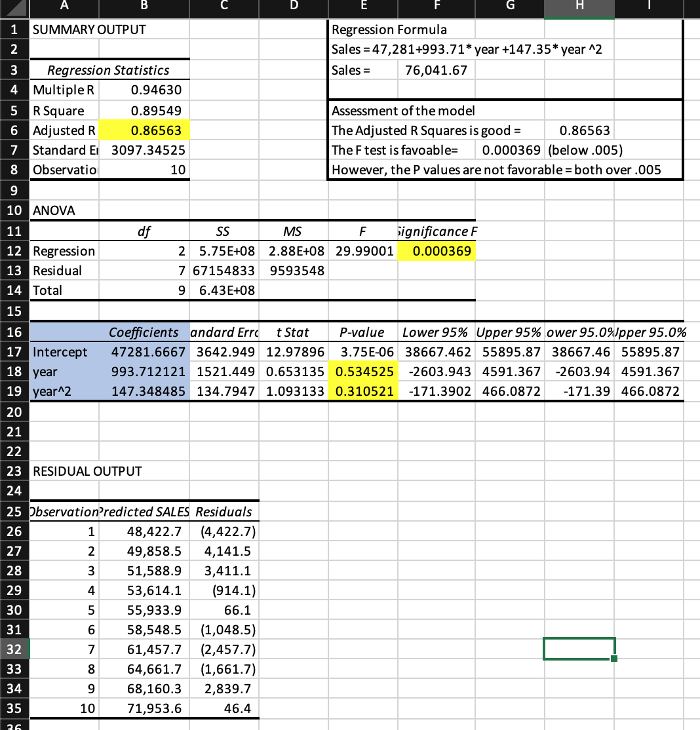
Task: Click the highlighted Adjusted R Square value 0.86563
Action: 144,130
